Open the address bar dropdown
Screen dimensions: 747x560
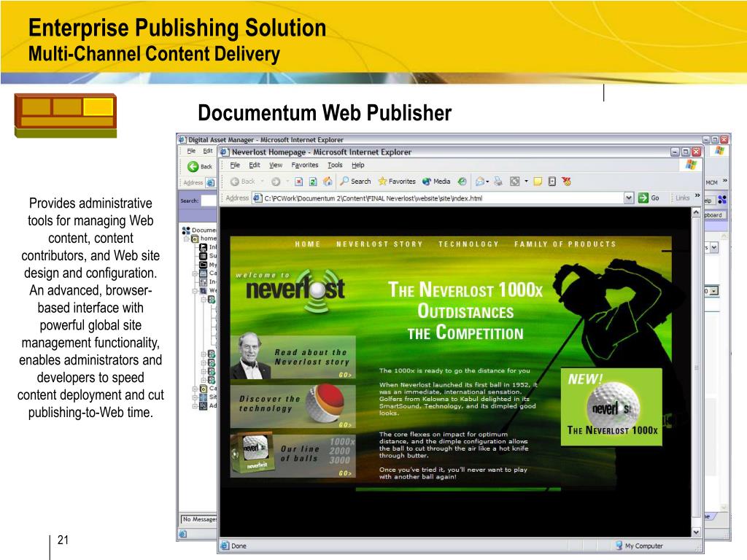coord(629,198)
